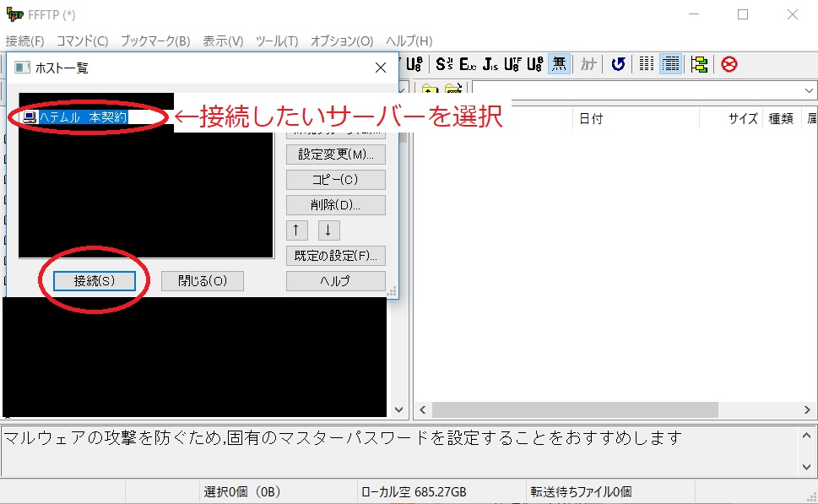
Task: Click the red transfer abort icon
Action: 727,64
